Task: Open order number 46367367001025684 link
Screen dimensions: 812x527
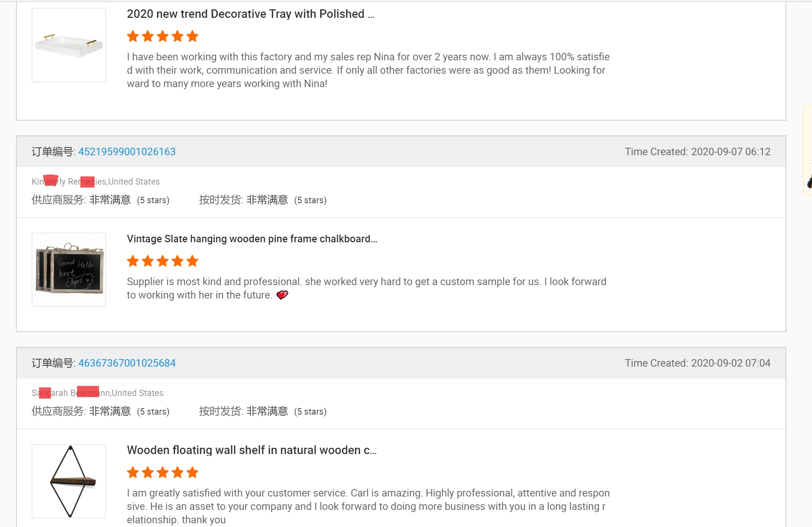Action: pos(127,363)
